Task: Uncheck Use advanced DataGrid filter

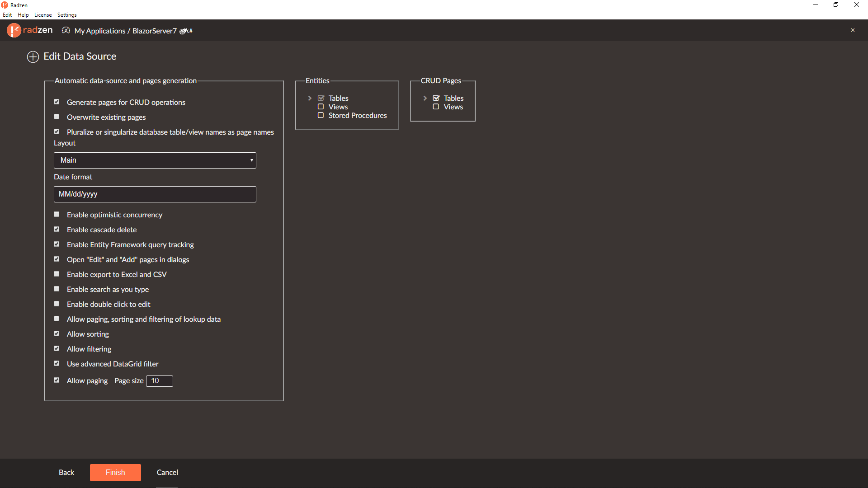Action: coord(57,363)
